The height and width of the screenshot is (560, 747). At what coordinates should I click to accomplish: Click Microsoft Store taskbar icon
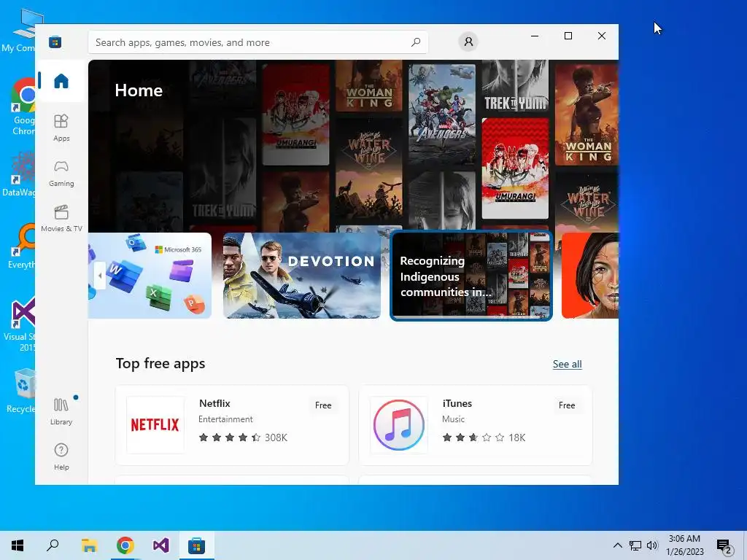(x=196, y=545)
